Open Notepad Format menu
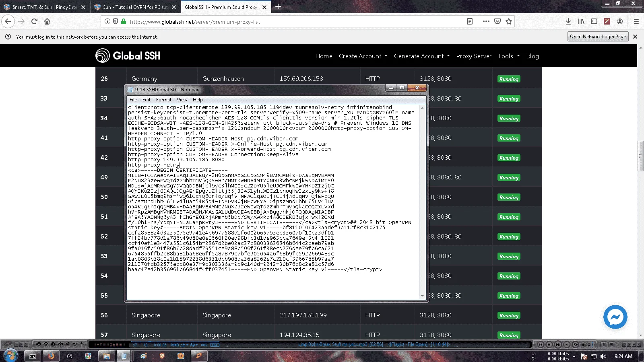Screen dimensions: 644x362 pyautogui.click(x=163, y=100)
